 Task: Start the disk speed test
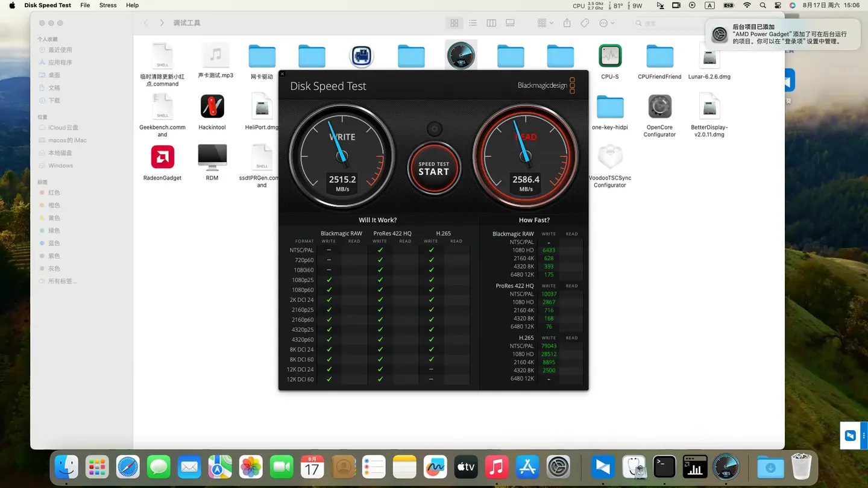(434, 168)
